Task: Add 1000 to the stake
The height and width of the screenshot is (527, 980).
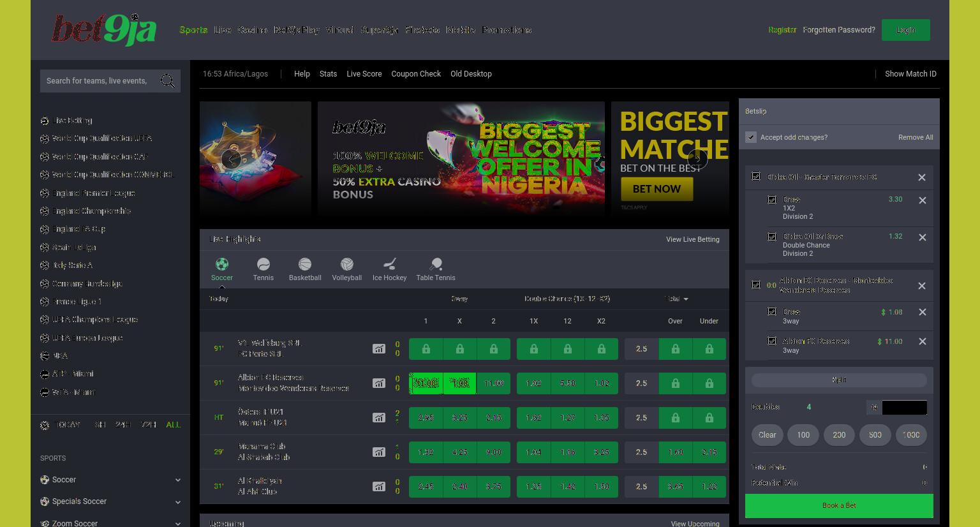Action: coord(911,435)
